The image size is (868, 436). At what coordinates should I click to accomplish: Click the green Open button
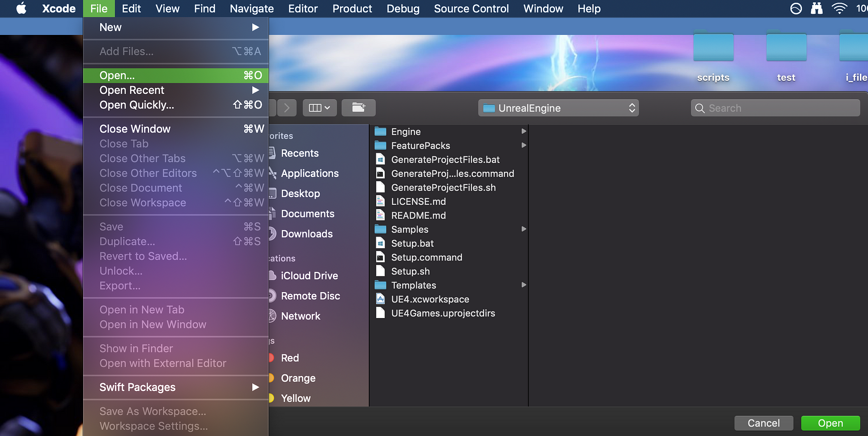tap(830, 423)
